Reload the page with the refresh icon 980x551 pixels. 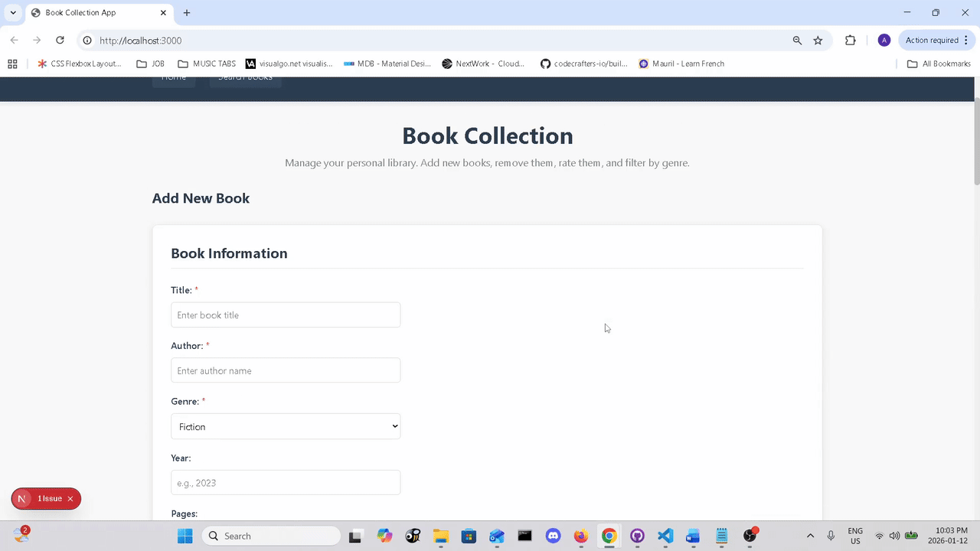(60, 41)
